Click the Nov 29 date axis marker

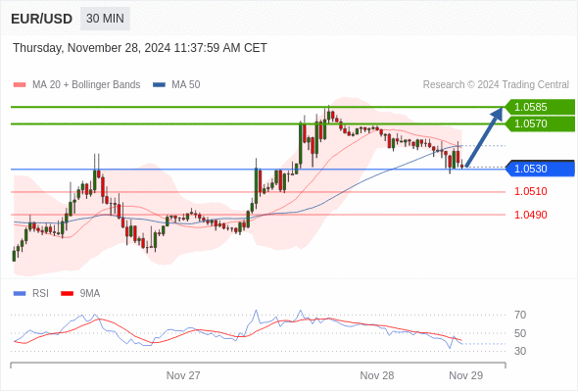466,375
